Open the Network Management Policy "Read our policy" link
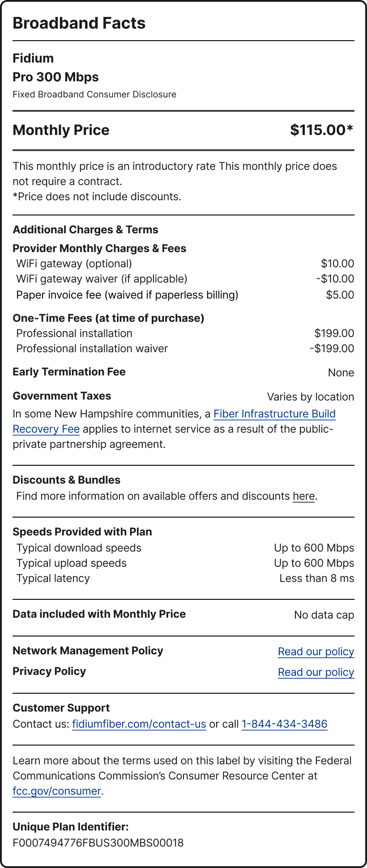This screenshot has height=868, width=367. click(316, 652)
